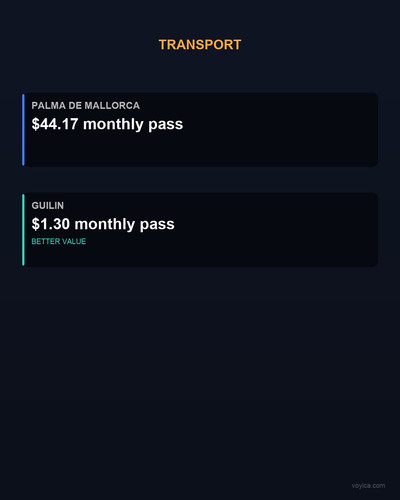Image resolution: width=400 pixels, height=500 pixels.
Task: Click the TRANSPORT heading
Action: pyautogui.click(x=200, y=45)
